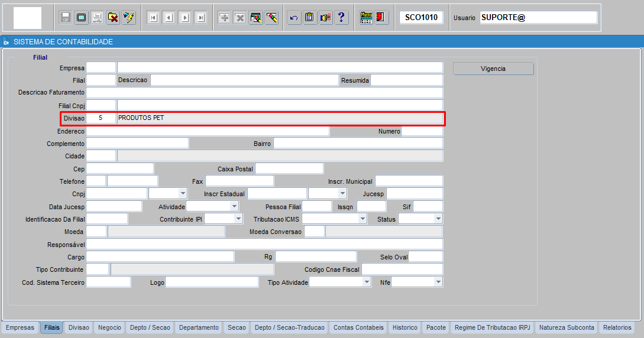Click the exit door icon
This screenshot has width=644, height=338.
coord(381,18)
